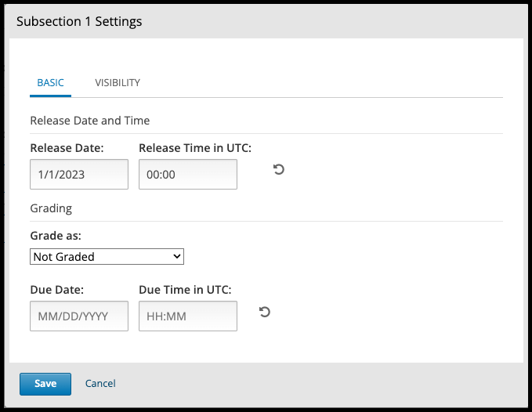Viewport: 532px width, 412px height.
Task: Save the subsection settings
Action: tap(45, 383)
